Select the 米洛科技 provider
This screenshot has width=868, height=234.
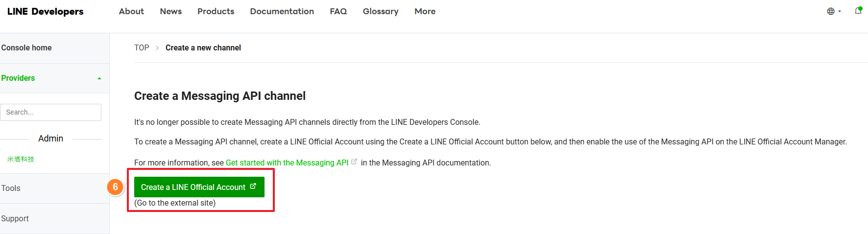(21, 159)
